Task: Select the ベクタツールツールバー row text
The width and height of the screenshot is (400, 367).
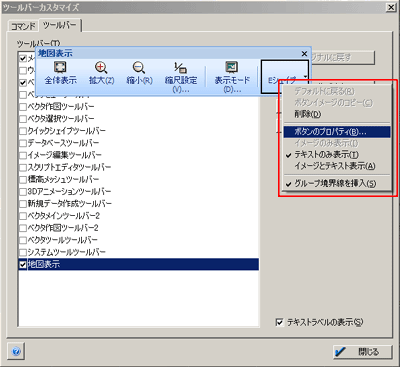Action: (x=63, y=240)
